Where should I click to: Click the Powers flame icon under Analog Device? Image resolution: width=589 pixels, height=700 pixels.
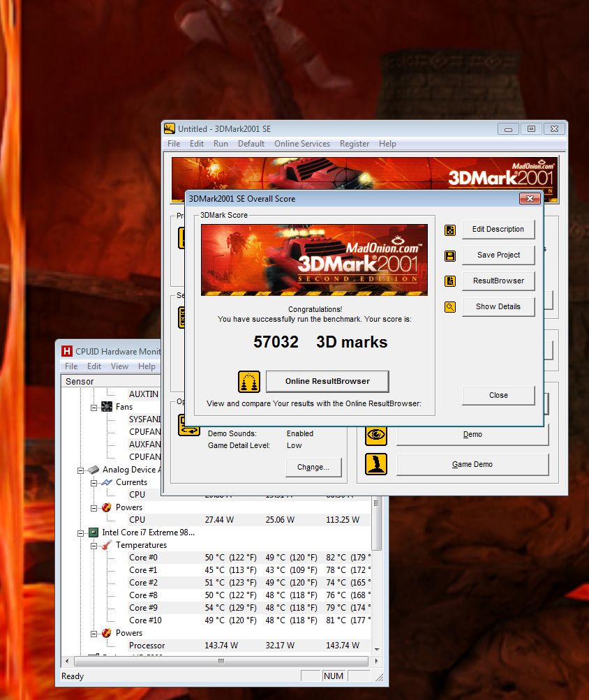click(107, 507)
